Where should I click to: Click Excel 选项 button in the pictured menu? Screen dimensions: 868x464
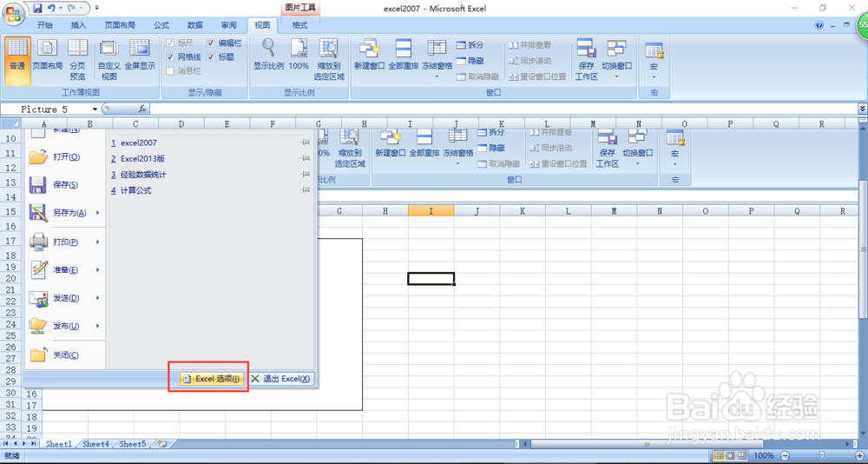pos(212,379)
